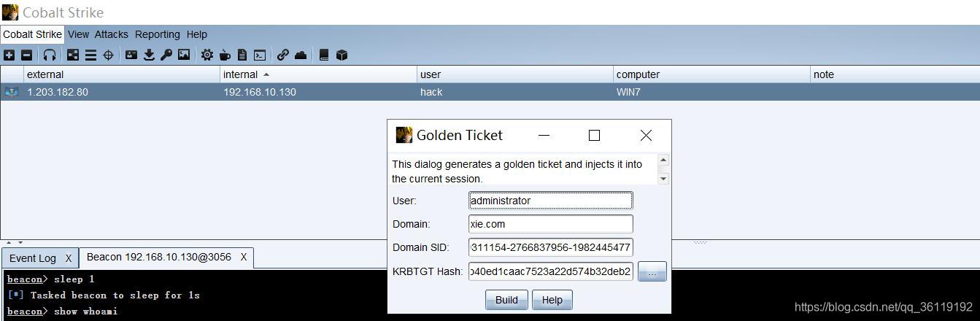The height and width of the screenshot is (321, 980).
Task: Click the User input field
Action: (x=551, y=201)
